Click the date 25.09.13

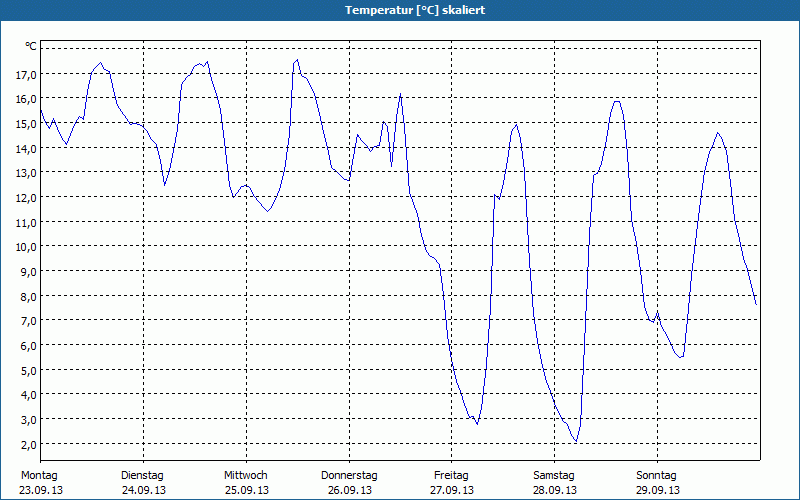tap(247, 491)
